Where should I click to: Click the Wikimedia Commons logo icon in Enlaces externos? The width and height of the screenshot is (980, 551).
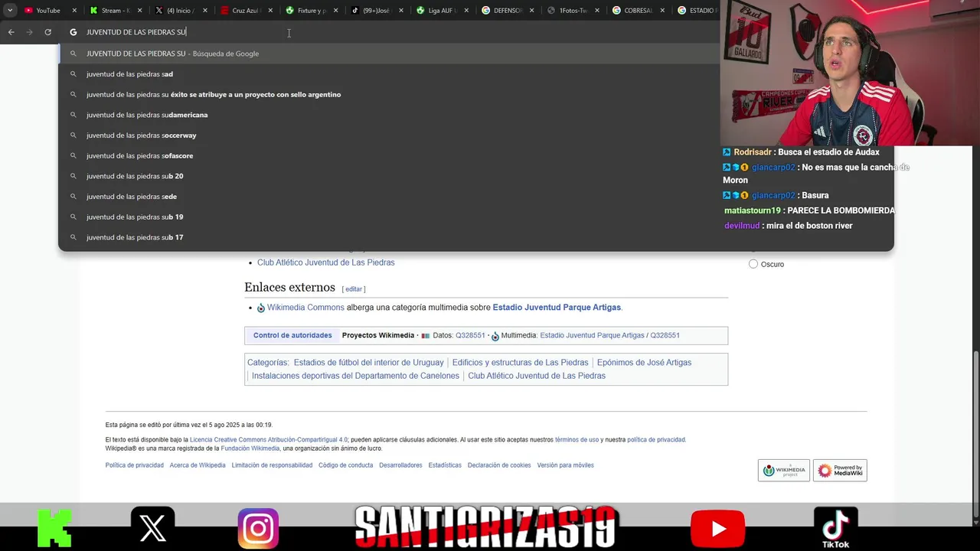pos(261,308)
